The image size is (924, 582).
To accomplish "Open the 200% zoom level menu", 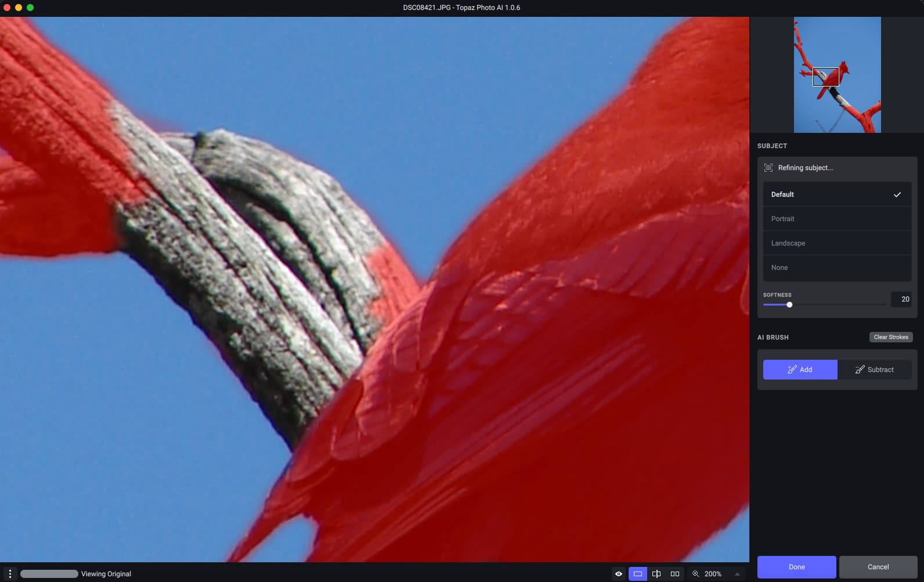I will (713, 574).
